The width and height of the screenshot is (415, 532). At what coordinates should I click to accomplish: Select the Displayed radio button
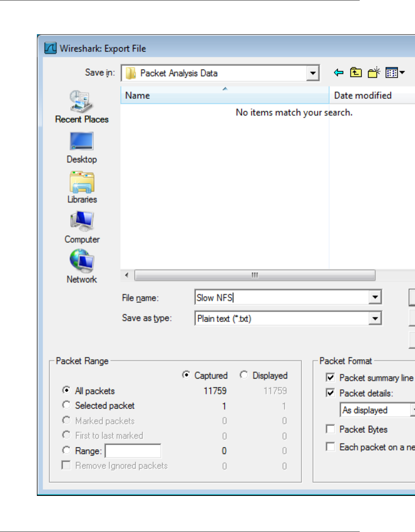(x=244, y=375)
